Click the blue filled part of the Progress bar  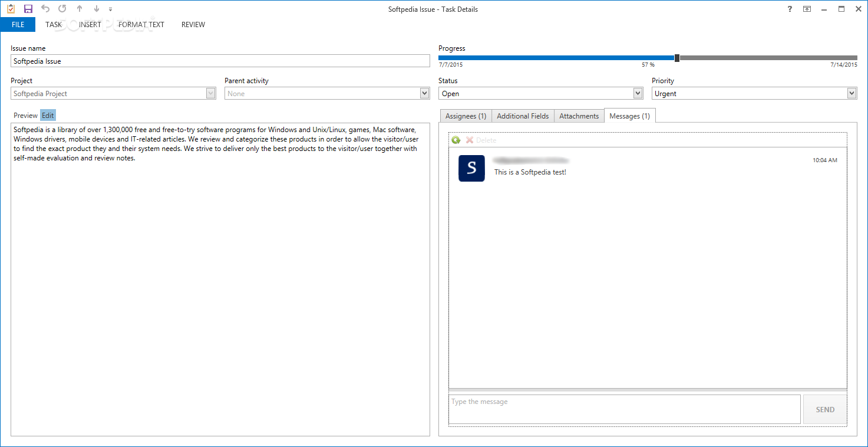point(556,58)
